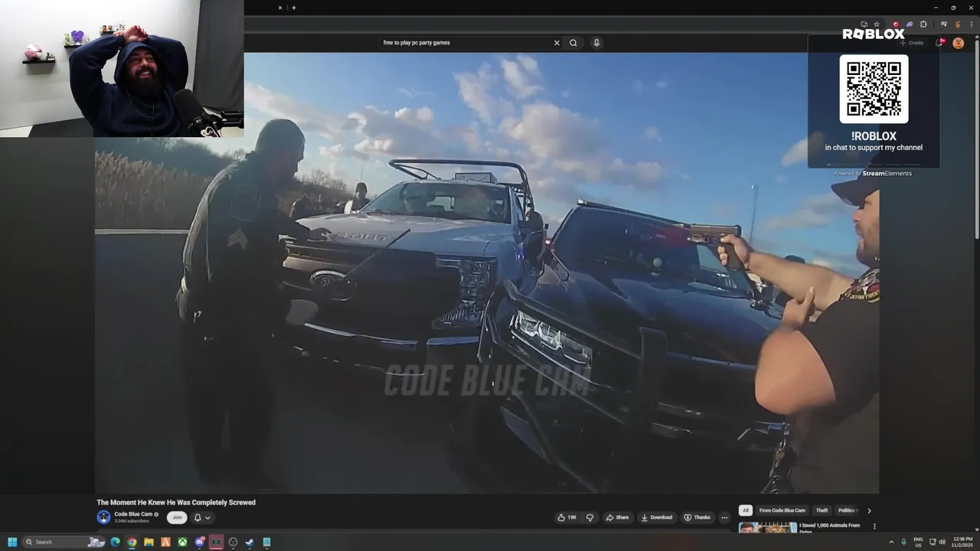Viewport: 980px width, 551px height.
Task: Open the Chrome extensions puzzle menu
Action: (x=923, y=24)
